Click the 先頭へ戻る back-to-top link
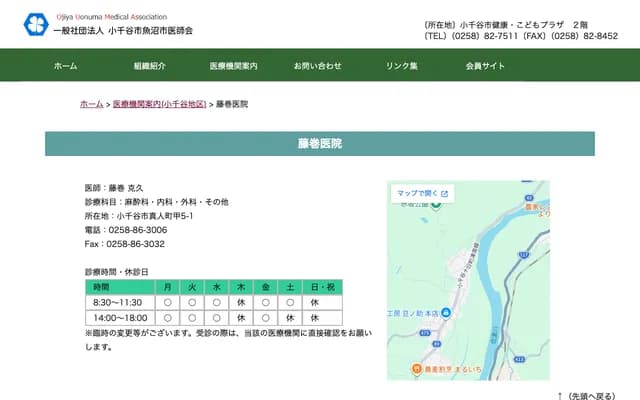 (592, 395)
